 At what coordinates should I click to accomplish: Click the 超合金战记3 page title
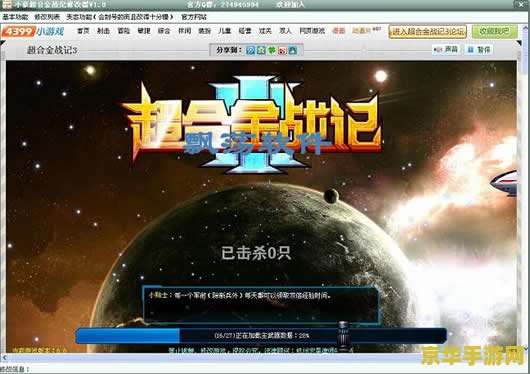(52, 50)
